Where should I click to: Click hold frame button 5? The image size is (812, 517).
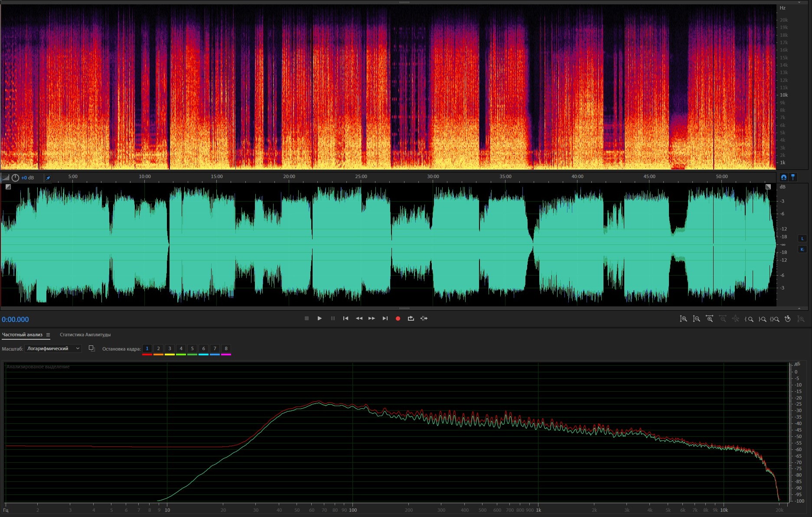tap(192, 348)
